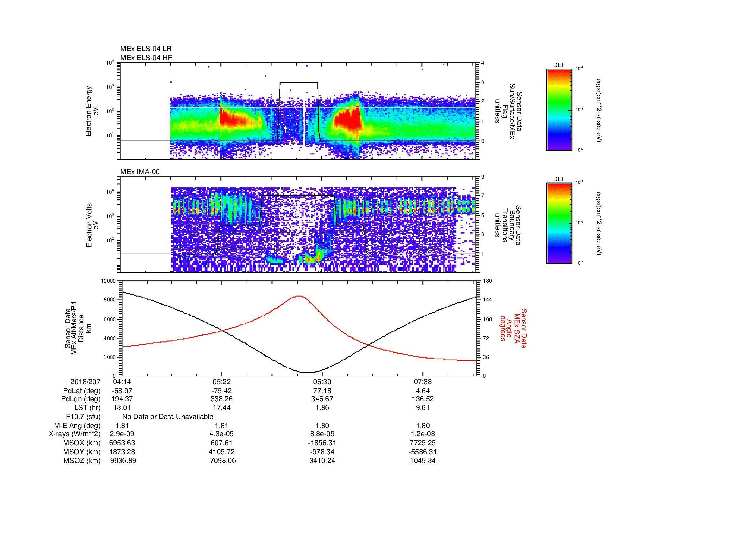Viewport: 756px width, 534px height.
Task: Click the red SZA curve peak
Action: click(x=299, y=296)
